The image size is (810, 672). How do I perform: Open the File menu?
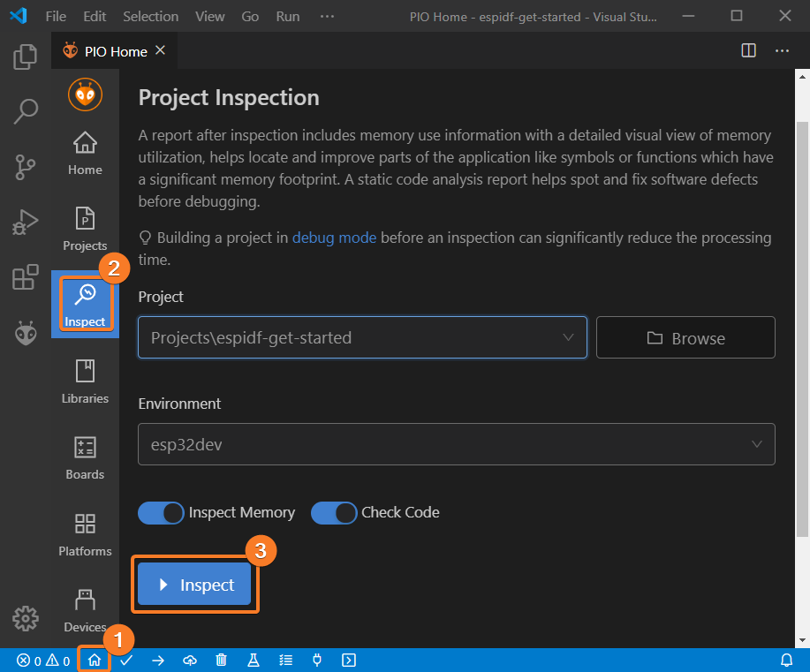[x=56, y=17]
